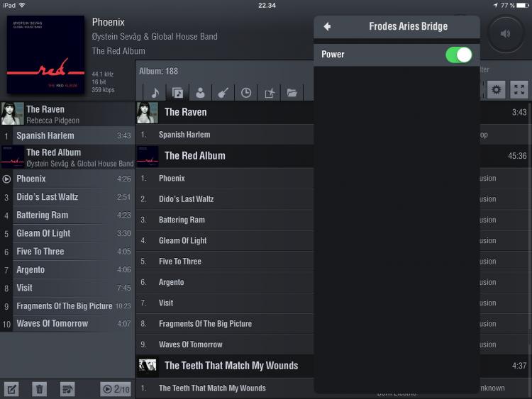Open The Teeth That Match My Wounds album
532x399 pixels.
pos(225,366)
